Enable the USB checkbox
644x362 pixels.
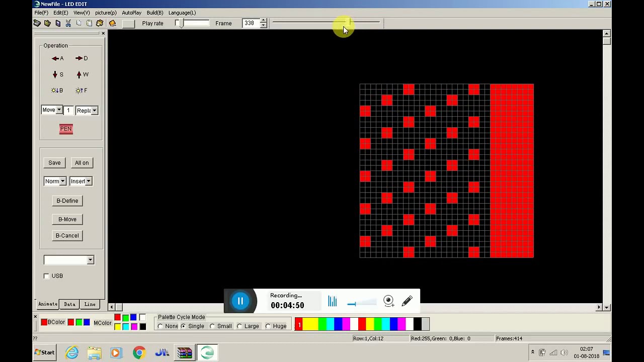[x=46, y=276]
